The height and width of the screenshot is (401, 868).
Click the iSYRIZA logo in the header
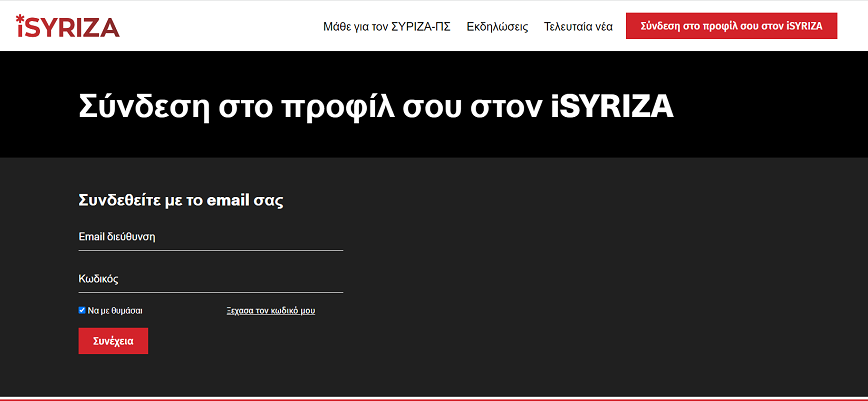[67, 27]
